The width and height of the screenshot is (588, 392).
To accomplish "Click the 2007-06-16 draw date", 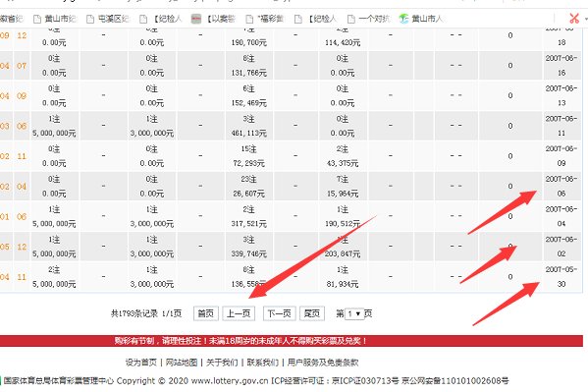I will click(x=561, y=65).
